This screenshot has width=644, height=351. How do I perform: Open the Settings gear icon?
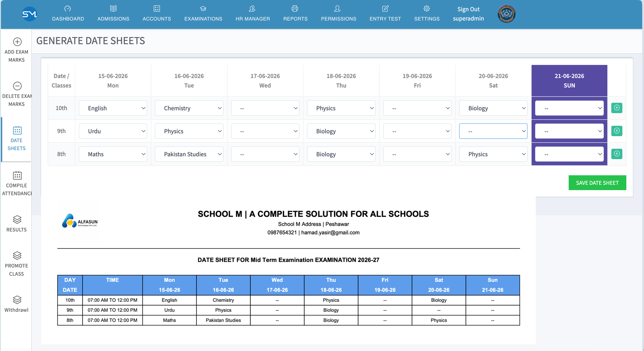427,8
